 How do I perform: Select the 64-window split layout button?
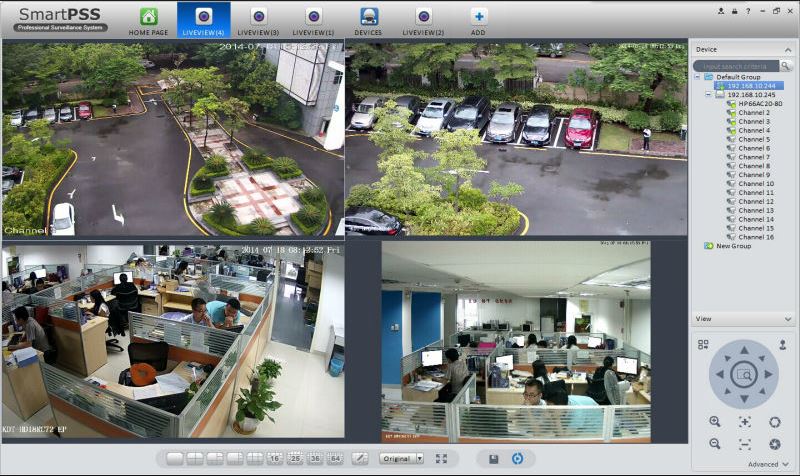pos(335,458)
